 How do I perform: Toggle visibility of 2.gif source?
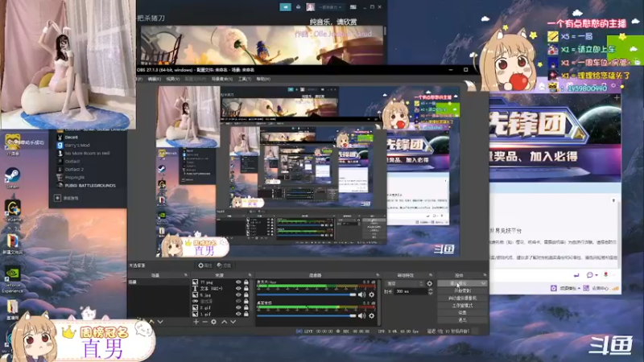[238, 307]
